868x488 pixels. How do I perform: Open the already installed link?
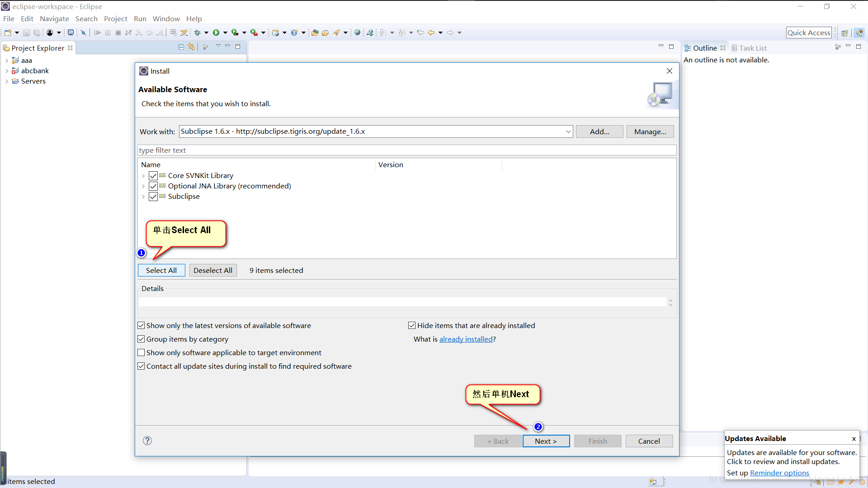[466, 339]
